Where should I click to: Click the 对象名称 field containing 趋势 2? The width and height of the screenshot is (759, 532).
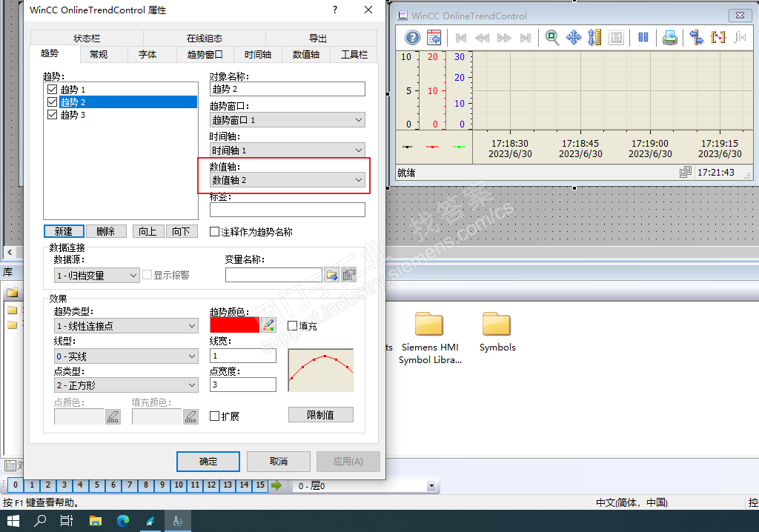tap(288, 89)
